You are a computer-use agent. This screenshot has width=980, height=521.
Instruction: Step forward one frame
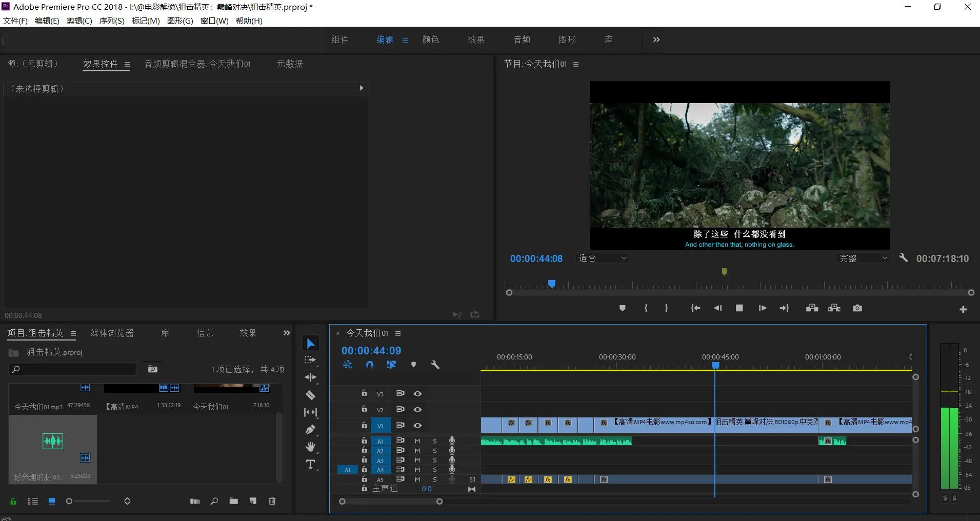763,308
